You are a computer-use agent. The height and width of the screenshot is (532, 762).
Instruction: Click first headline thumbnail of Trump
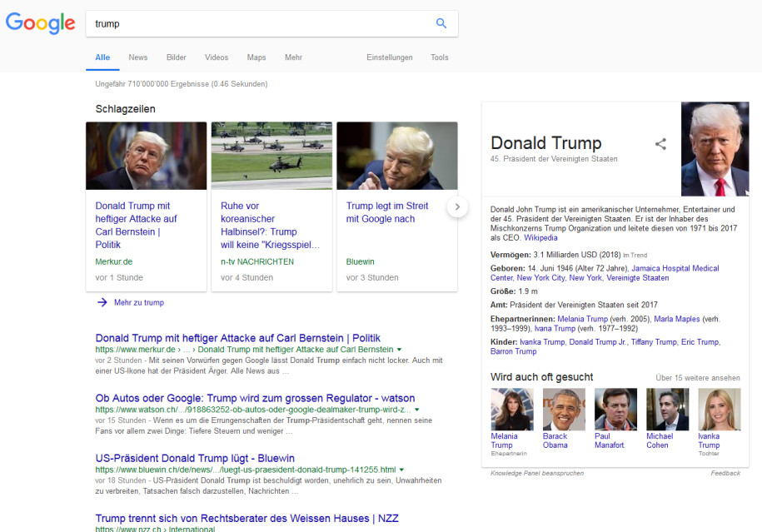(x=147, y=156)
